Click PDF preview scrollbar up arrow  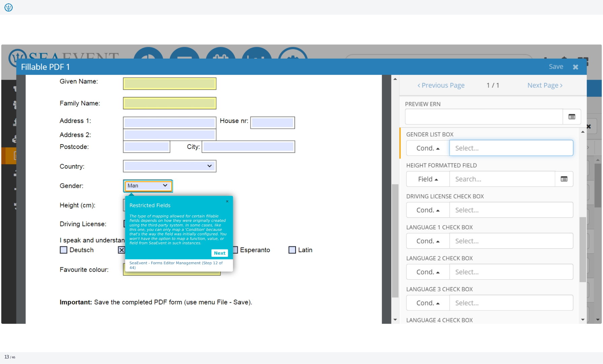tap(395, 79)
